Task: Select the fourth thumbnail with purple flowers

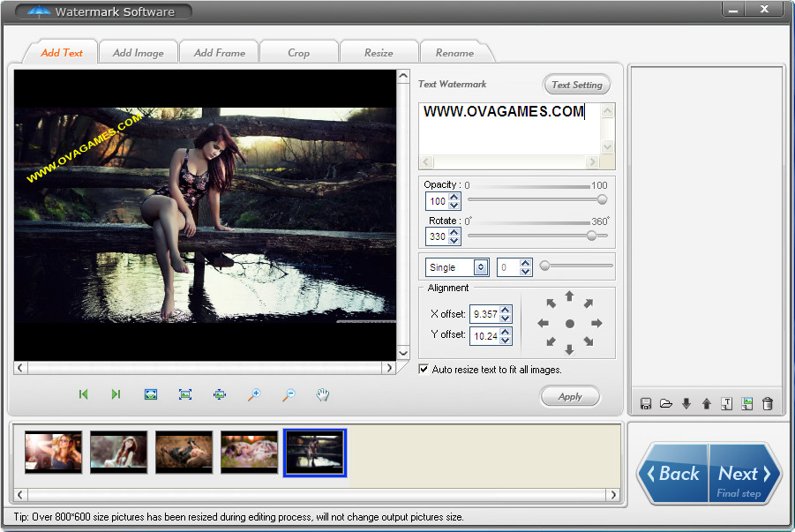Action: 250,452
